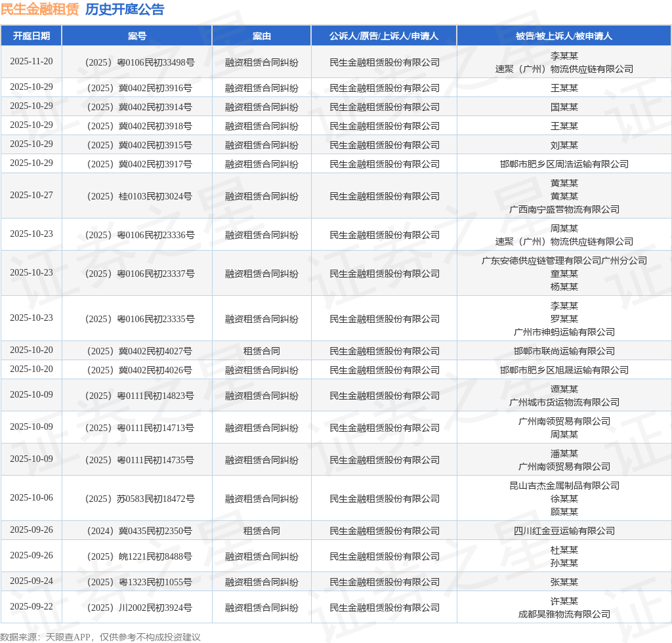This screenshot has width=672, height=643.
Task: Click defendant 昆山吉杰金属制品有限公司
Action: [x=564, y=486]
